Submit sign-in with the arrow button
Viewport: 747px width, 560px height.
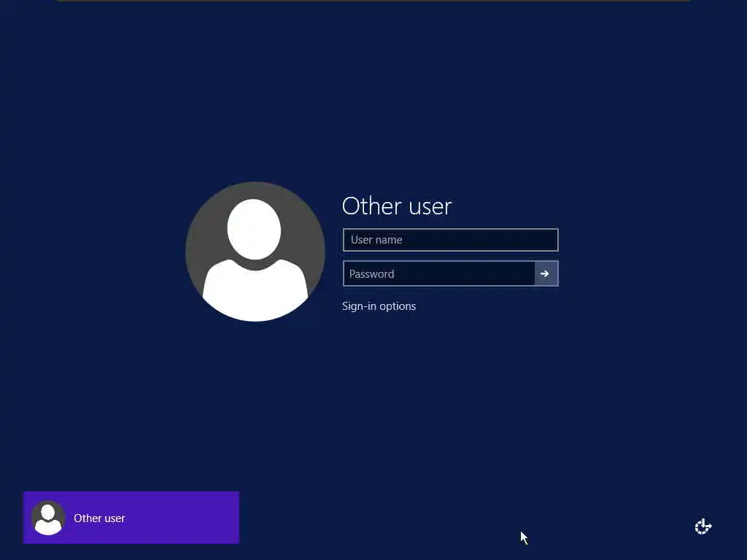pyautogui.click(x=546, y=273)
